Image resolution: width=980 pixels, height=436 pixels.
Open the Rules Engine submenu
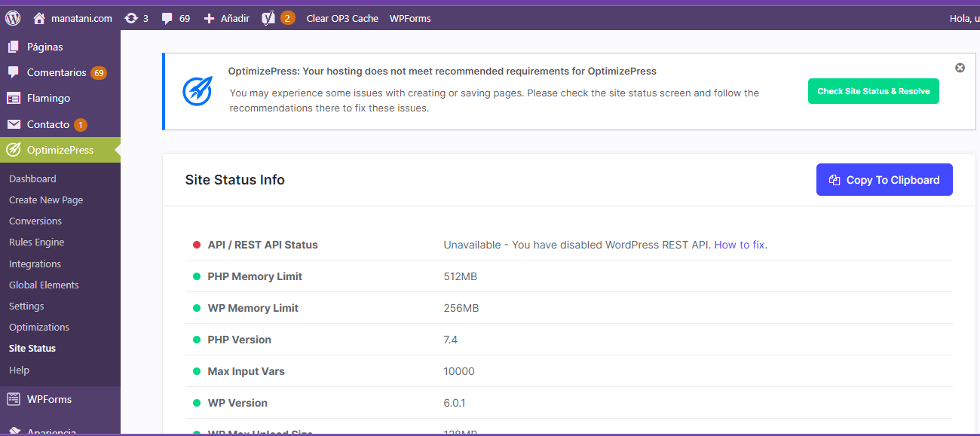click(x=36, y=242)
